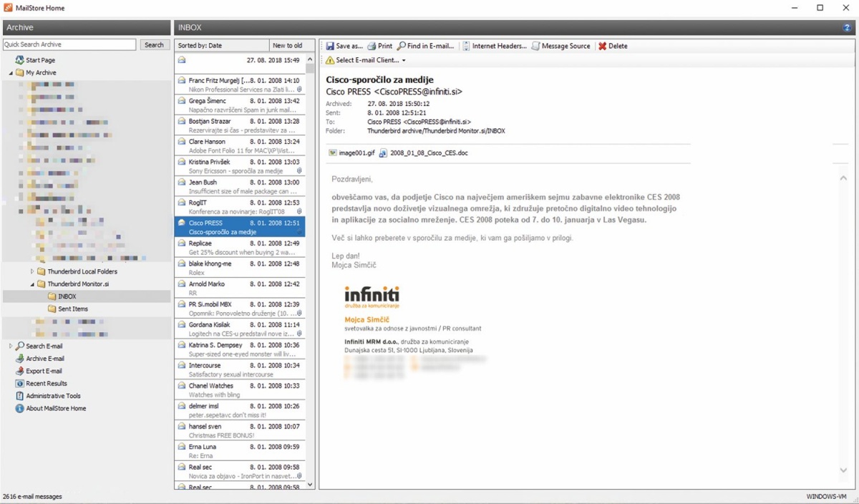Click the Save as floppy disk icon
Viewport: 859px width, 504px height.
[330, 46]
